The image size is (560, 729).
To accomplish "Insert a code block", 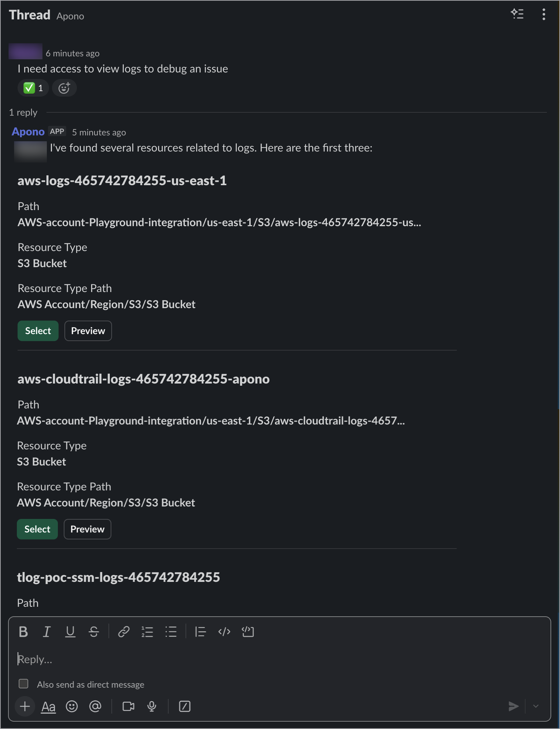I will (x=248, y=632).
